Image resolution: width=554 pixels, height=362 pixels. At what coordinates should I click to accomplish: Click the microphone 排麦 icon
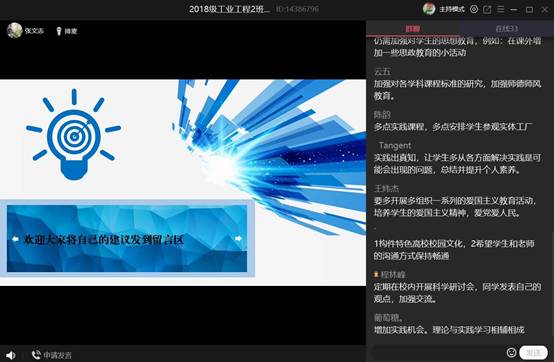(59, 31)
